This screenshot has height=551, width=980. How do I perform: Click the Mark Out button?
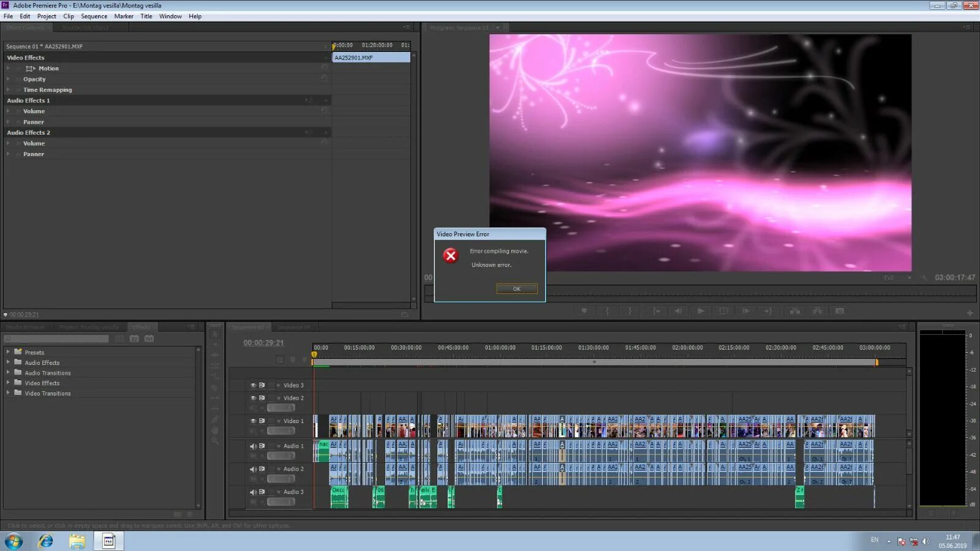coord(630,311)
